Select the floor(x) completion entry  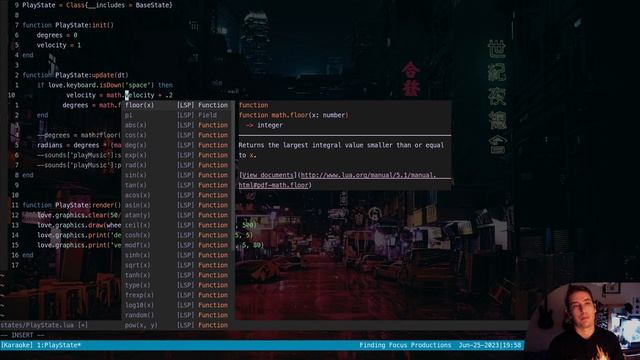(178, 105)
